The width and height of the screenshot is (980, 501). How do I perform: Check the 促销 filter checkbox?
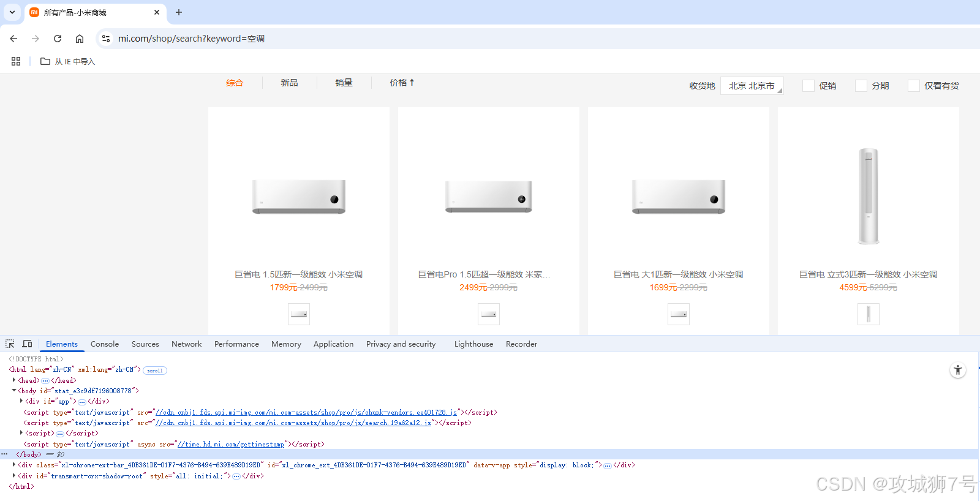(809, 86)
